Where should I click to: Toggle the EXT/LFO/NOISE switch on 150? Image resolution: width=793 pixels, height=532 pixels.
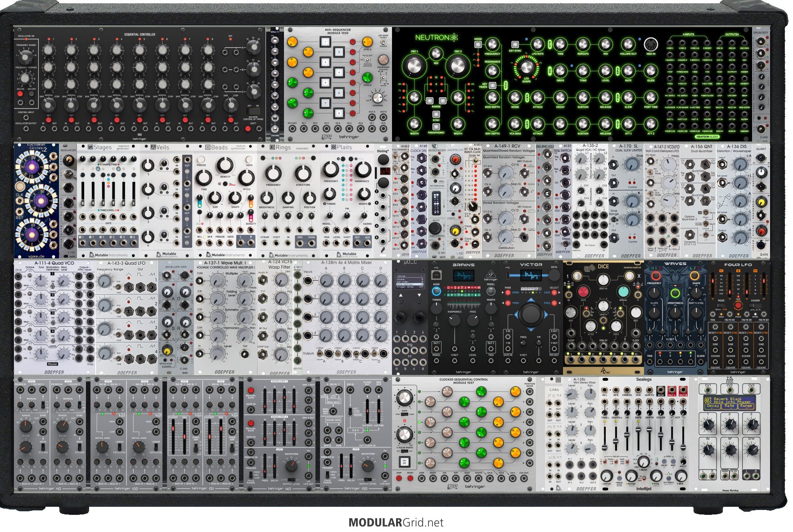[349, 412]
